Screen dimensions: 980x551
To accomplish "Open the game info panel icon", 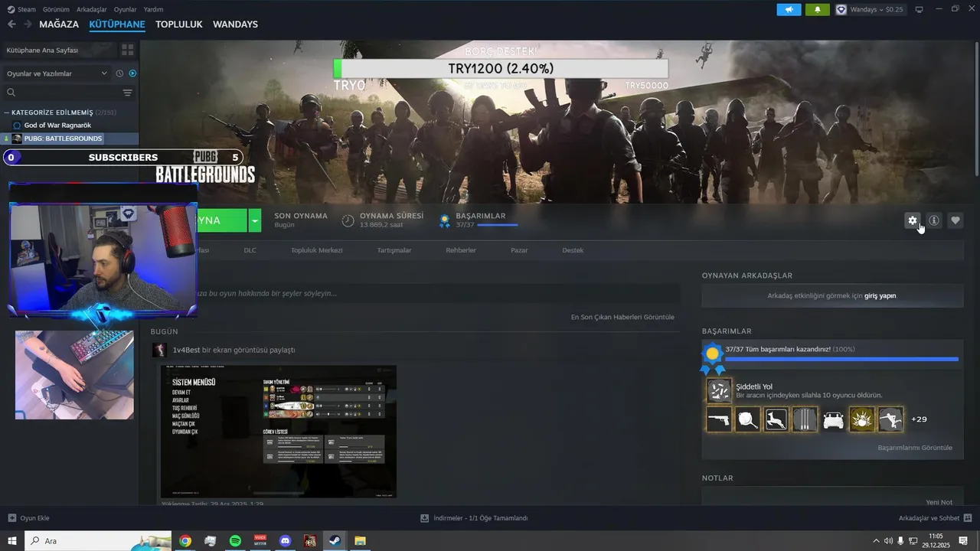I will tap(933, 220).
